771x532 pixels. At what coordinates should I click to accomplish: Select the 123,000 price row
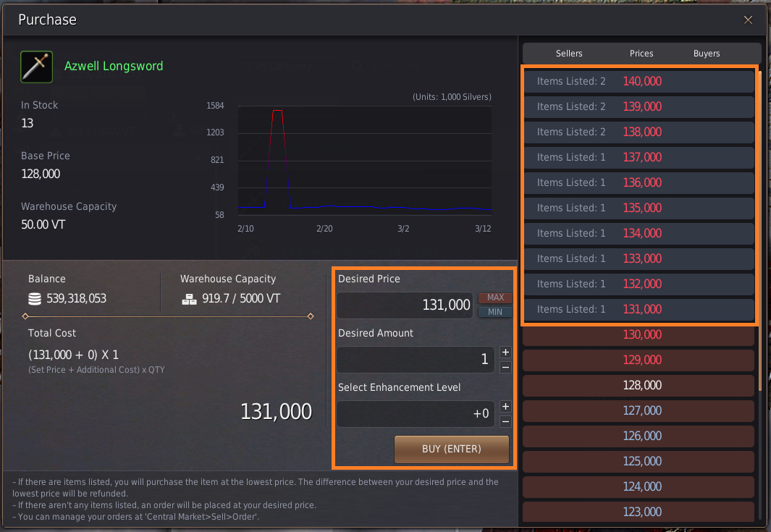pos(639,512)
